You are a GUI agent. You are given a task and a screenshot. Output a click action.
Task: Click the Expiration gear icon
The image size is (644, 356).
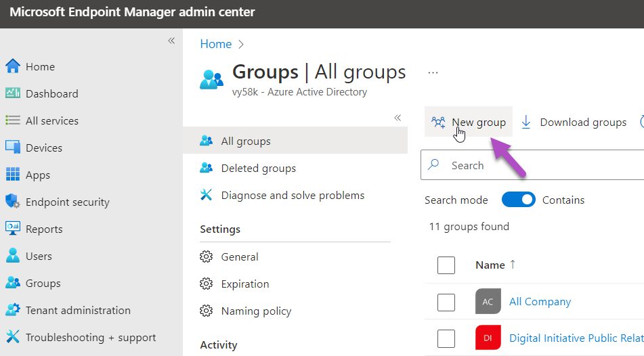coord(206,284)
